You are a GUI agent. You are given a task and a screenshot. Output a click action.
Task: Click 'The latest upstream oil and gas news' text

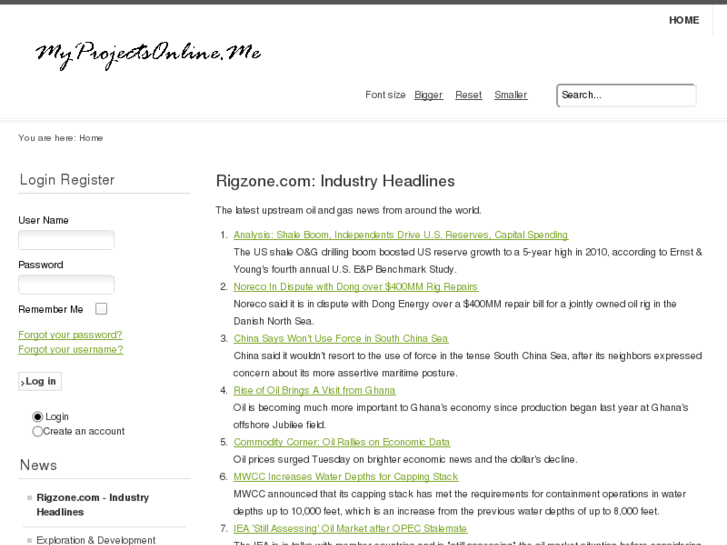(348, 211)
